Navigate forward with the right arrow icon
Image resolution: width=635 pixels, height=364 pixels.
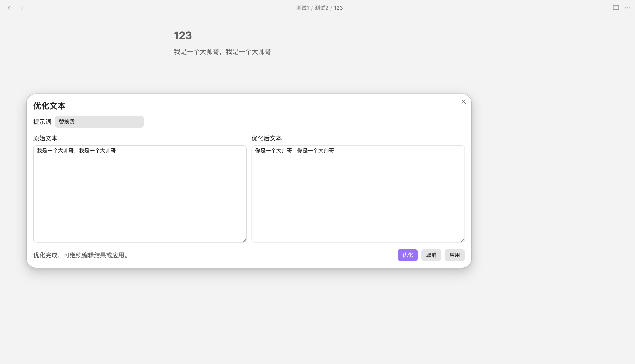(21, 8)
